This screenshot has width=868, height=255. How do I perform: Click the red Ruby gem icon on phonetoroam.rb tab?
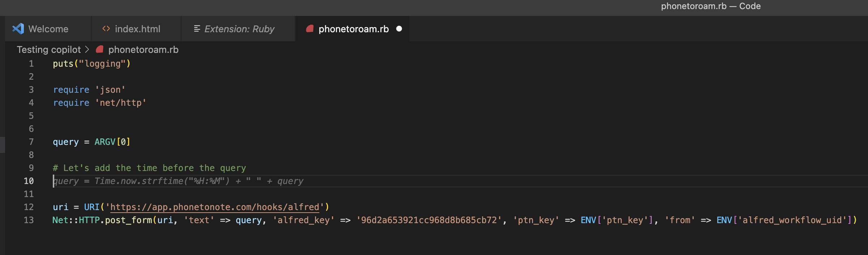point(310,29)
